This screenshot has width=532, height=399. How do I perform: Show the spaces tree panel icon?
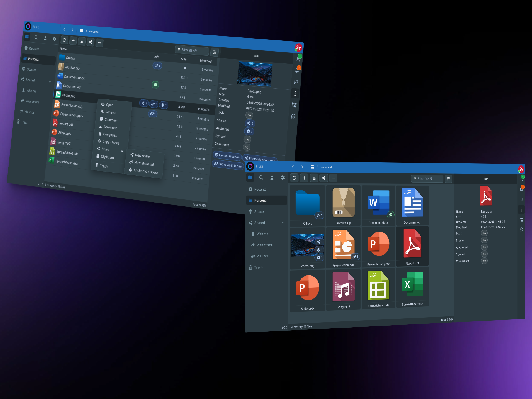(521, 219)
